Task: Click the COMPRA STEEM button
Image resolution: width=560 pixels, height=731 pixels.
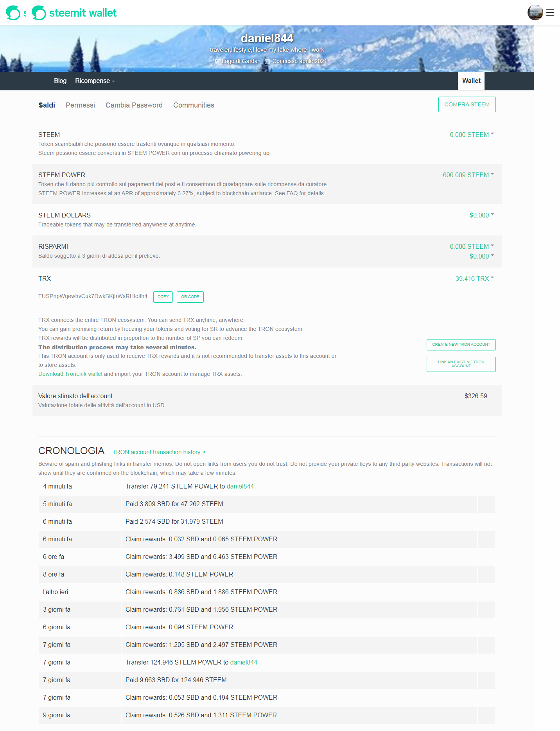Action: [x=467, y=104]
